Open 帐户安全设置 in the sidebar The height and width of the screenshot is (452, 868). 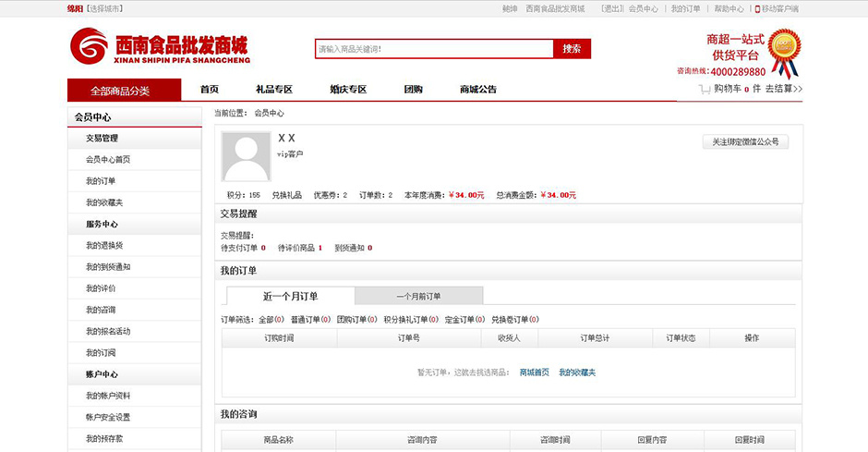(x=108, y=417)
